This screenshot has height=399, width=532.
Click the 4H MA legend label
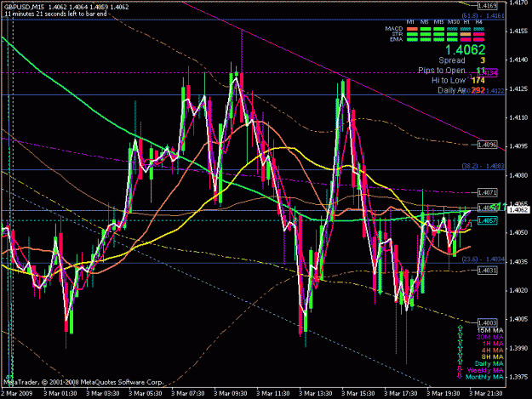493,351
